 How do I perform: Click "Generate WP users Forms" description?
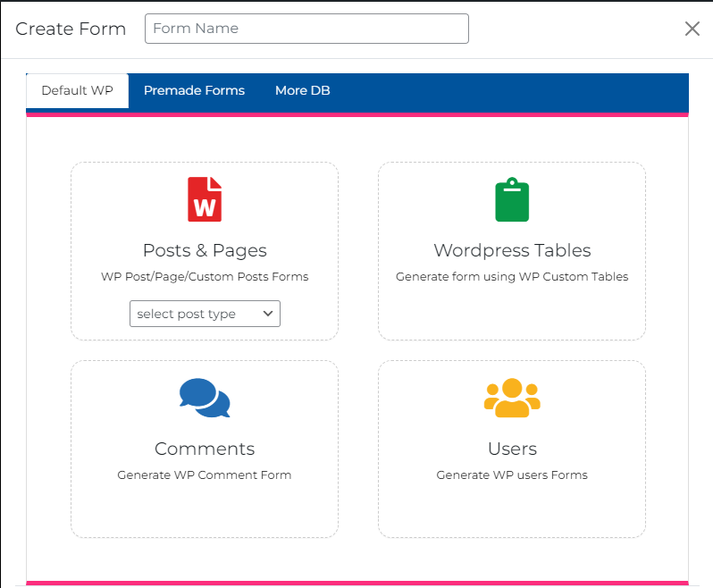click(x=512, y=475)
